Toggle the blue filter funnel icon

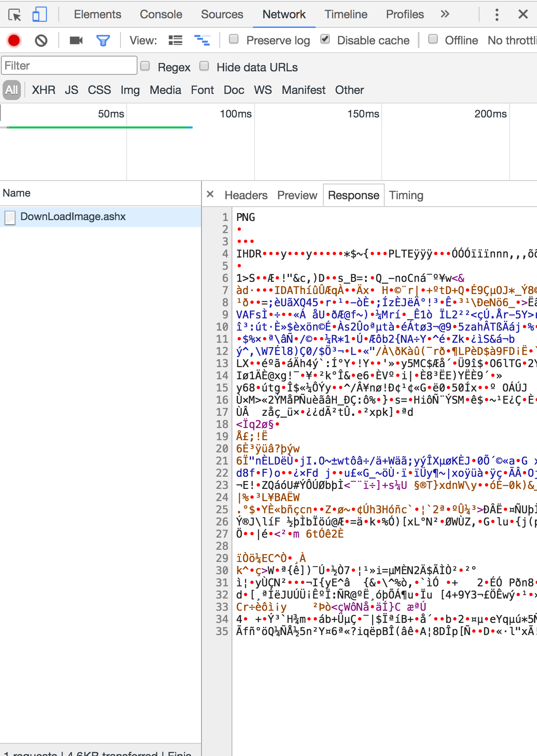[x=103, y=40]
